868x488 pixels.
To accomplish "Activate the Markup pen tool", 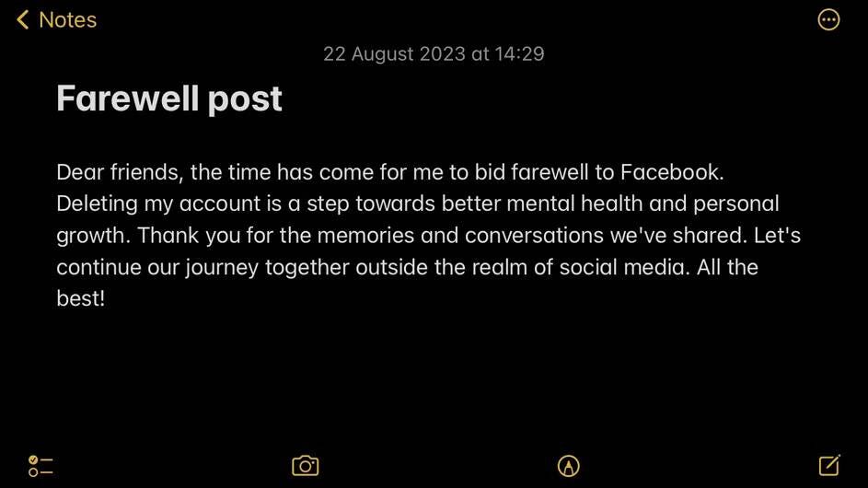I will coord(569,466).
